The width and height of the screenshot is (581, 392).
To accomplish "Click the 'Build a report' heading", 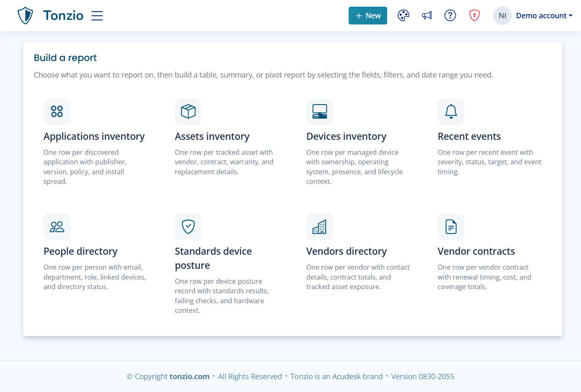I will [65, 58].
